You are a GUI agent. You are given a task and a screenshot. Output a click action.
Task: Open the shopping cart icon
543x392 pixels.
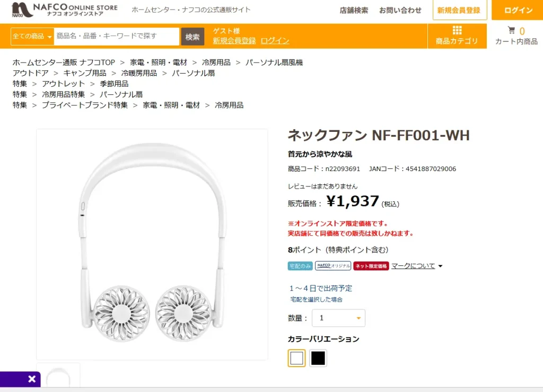(512, 30)
